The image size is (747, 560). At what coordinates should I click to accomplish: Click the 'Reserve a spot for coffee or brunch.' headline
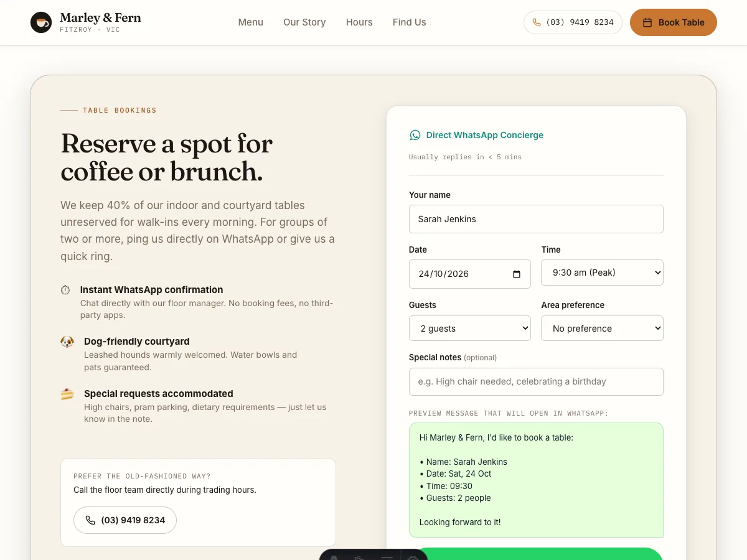pos(167,157)
